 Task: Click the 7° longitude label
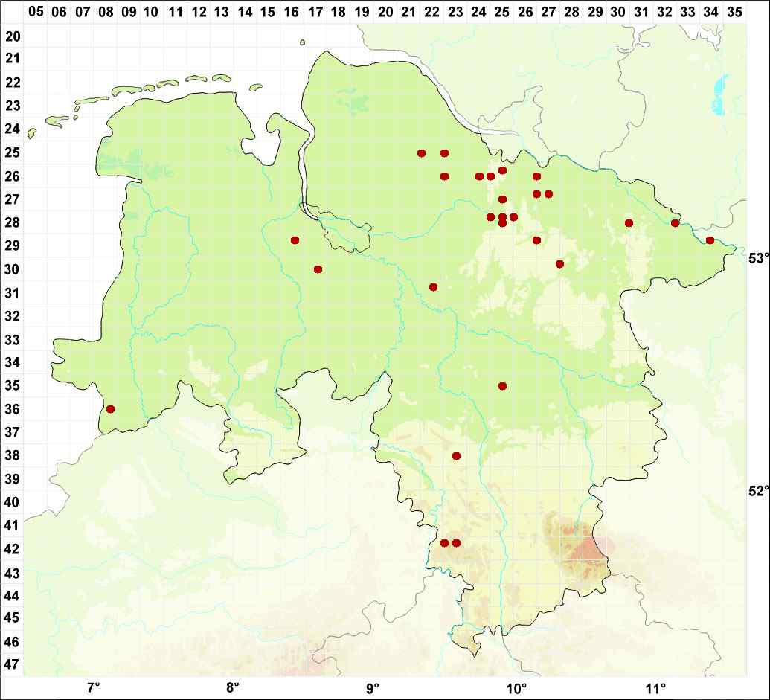pos(93,687)
